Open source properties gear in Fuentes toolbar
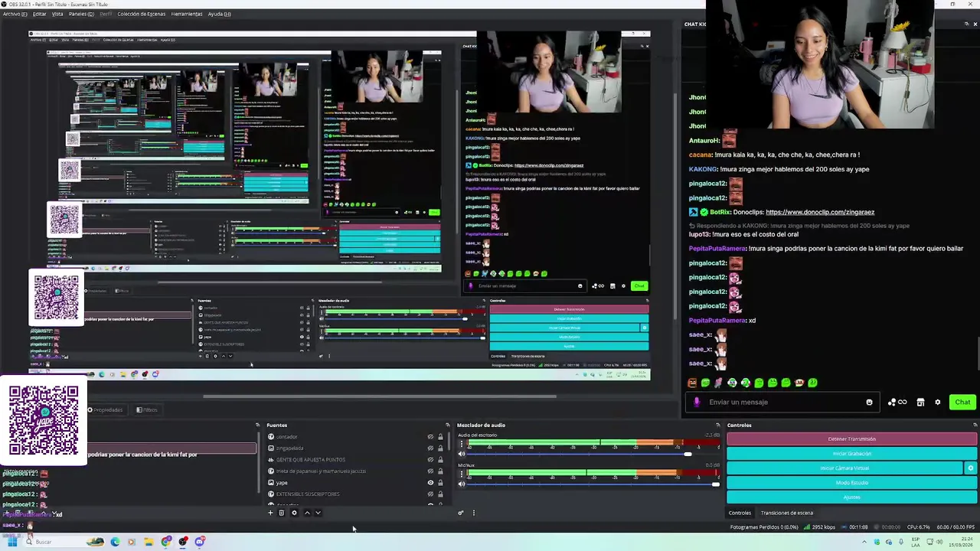The height and width of the screenshot is (551, 980). (x=294, y=513)
